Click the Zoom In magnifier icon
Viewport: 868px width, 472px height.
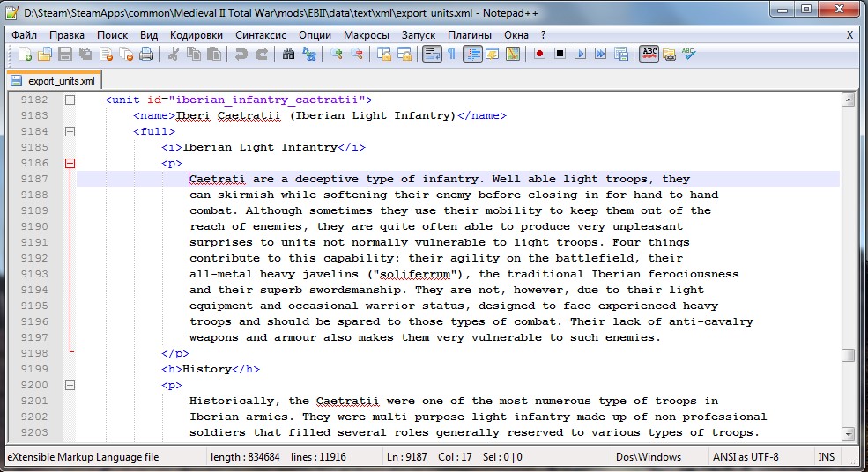click(x=336, y=55)
